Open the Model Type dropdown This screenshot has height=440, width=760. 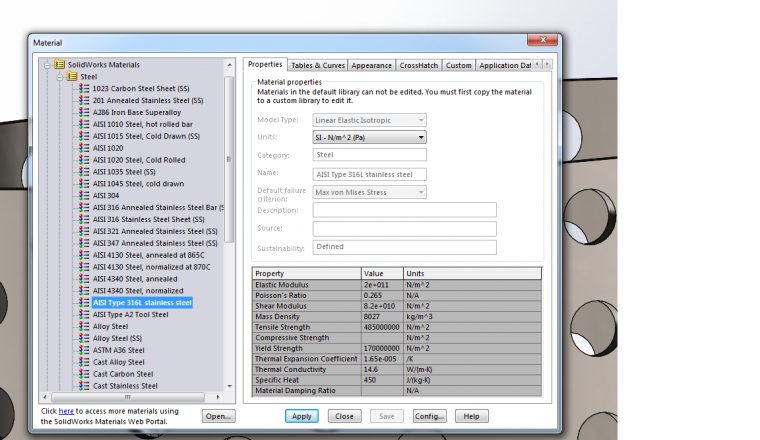click(x=421, y=120)
